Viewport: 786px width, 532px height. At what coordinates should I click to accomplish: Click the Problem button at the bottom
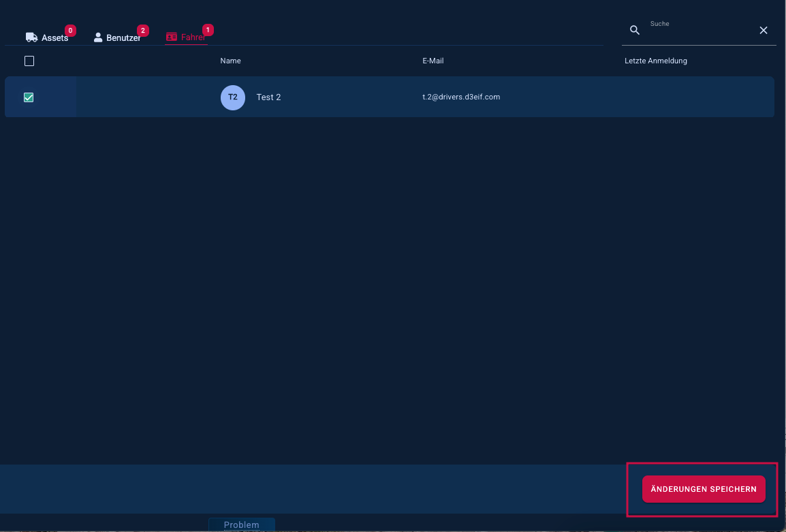coord(241,525)
